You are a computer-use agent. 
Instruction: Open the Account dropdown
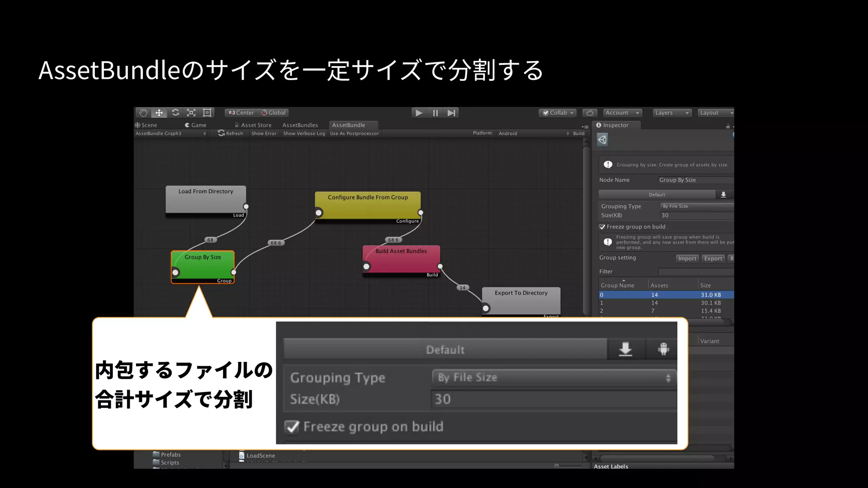point(622,113)
